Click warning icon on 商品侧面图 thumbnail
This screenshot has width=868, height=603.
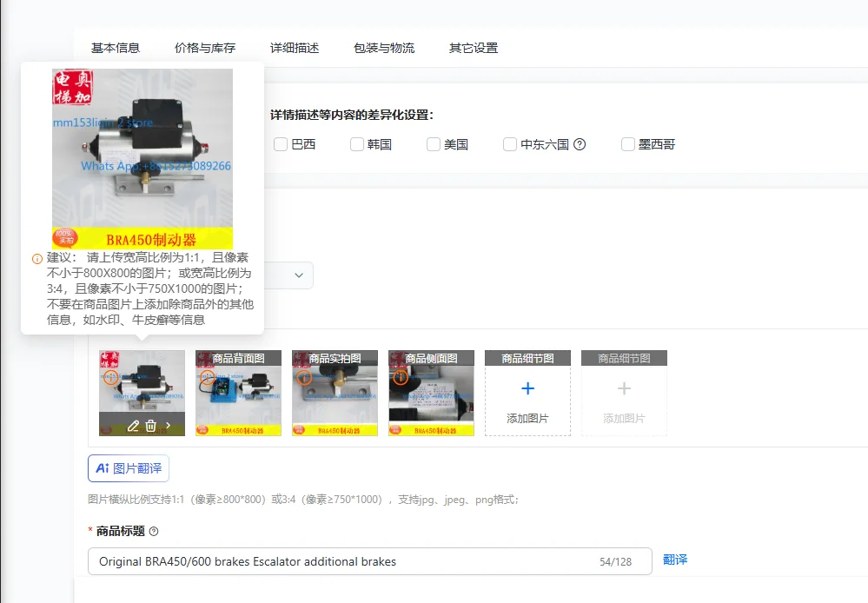[401, 378]
